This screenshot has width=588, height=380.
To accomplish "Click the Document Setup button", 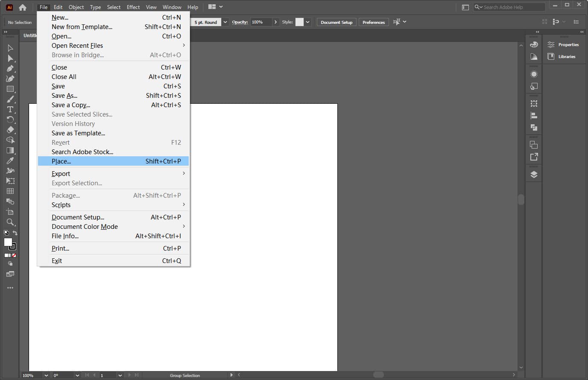I will pos(336,22).
